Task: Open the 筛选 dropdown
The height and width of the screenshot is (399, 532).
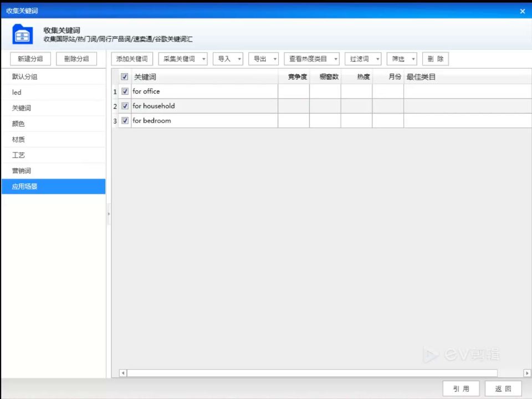Action: (x=402, y=59)
